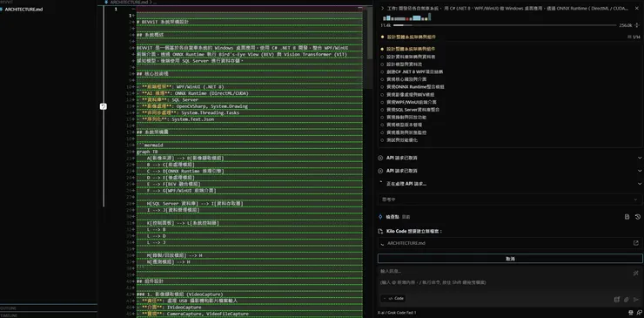The width and height of the screenshot is (644, 318).
Task: Select todo item mentioning ONNX Runtime
Action: pos(415,87)
